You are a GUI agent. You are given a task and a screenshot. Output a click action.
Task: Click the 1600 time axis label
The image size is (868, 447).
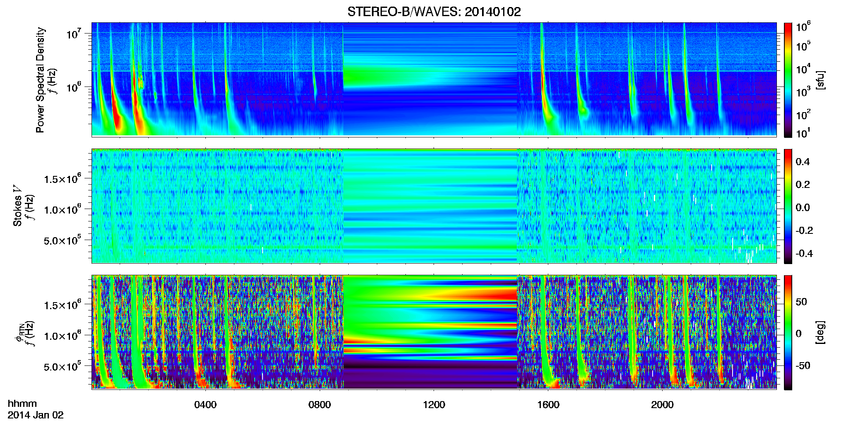[548, 404]
